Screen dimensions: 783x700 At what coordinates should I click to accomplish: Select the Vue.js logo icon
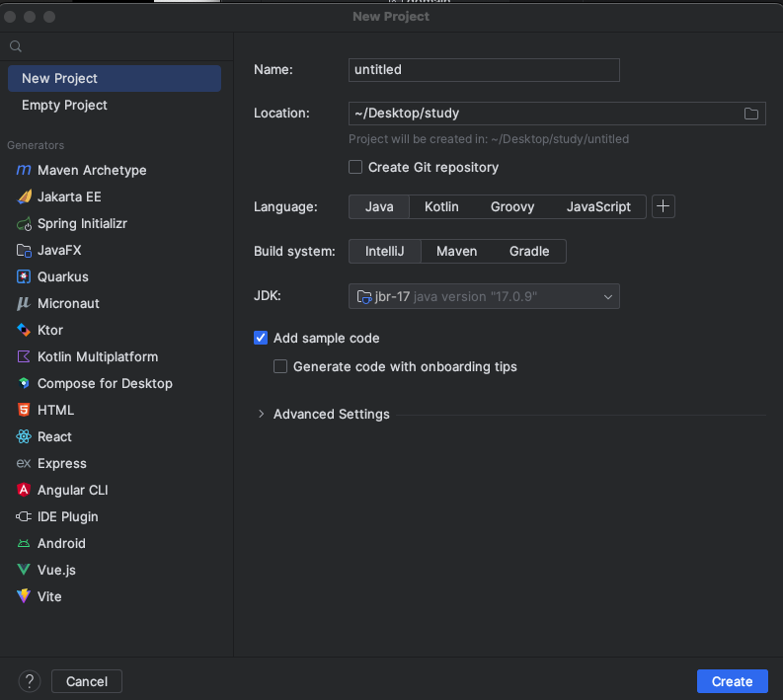point(24,570)
